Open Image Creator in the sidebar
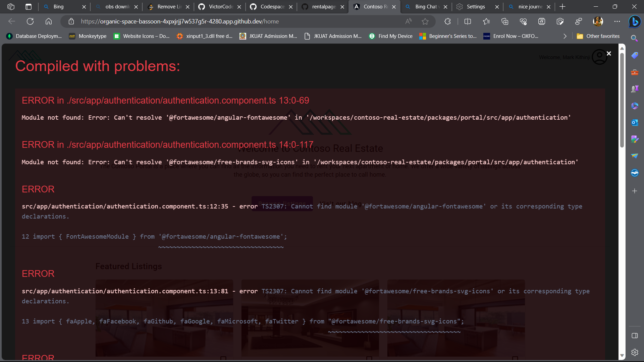The image size is (644, 362). (634, 139)
